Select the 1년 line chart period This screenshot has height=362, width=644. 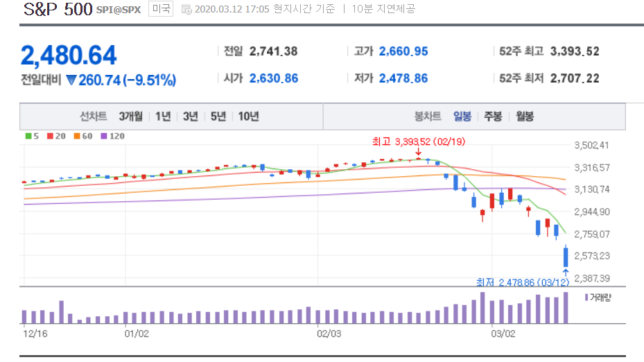(163, 117)
